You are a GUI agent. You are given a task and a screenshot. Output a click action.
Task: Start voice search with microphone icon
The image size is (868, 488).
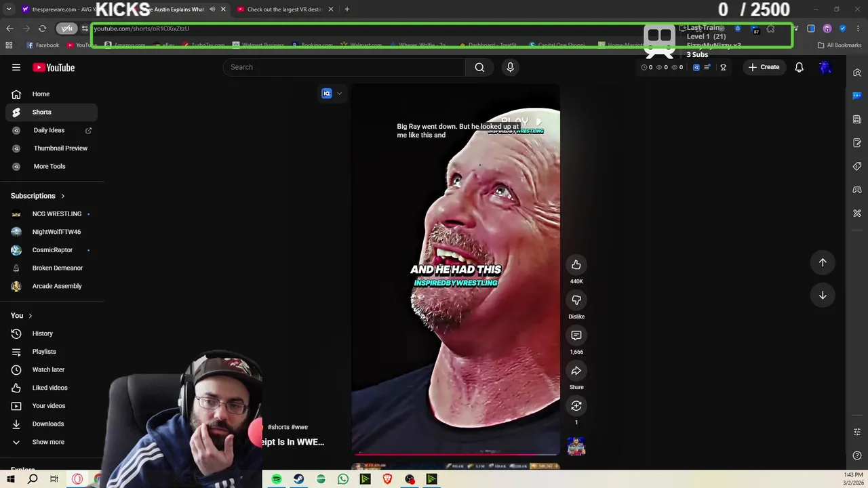[511, 67]
